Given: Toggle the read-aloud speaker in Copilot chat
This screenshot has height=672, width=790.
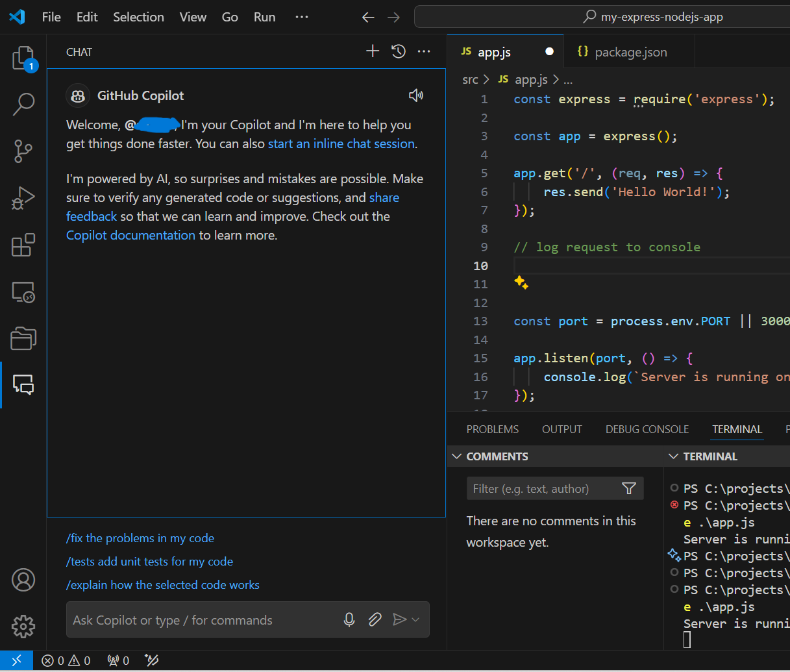Looking at the screenshot, I should [x=416, y=94].
